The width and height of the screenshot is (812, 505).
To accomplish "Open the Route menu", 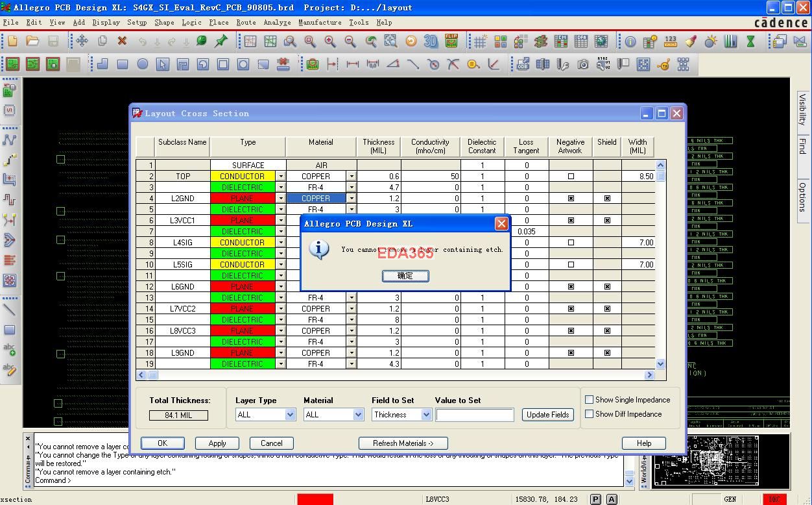I will tap(246, 22).
